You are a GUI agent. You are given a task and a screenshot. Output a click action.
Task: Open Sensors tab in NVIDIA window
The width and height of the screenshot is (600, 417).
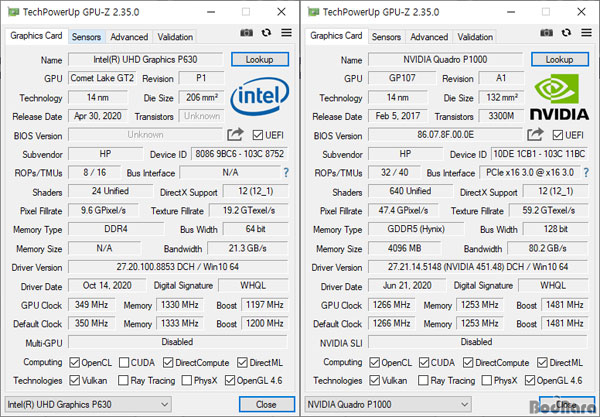(x=386, y=37)
